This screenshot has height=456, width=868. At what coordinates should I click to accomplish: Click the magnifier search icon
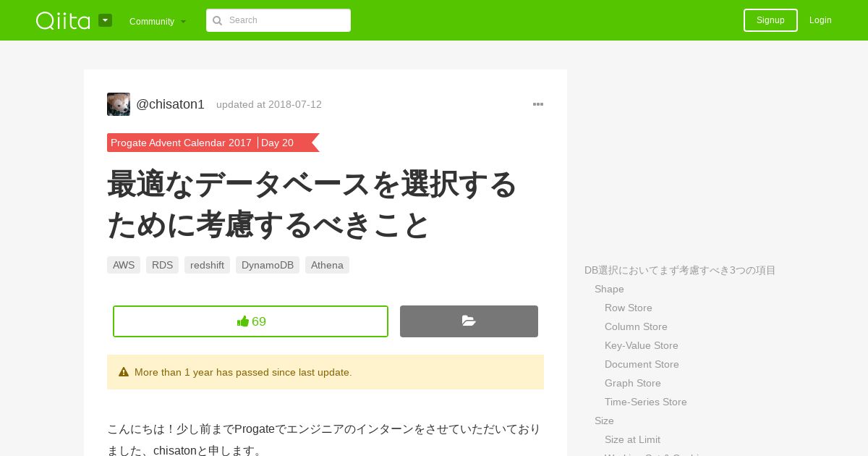coord(217,20)
